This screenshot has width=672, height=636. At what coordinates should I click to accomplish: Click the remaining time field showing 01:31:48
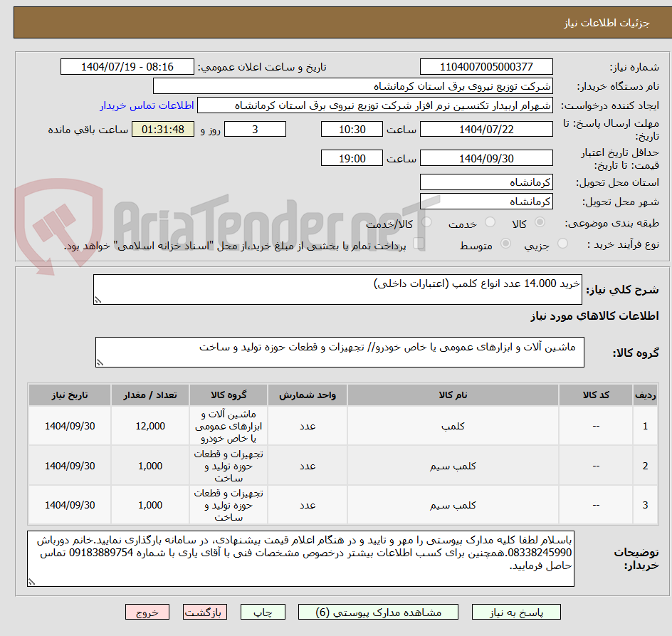[162, 129]
